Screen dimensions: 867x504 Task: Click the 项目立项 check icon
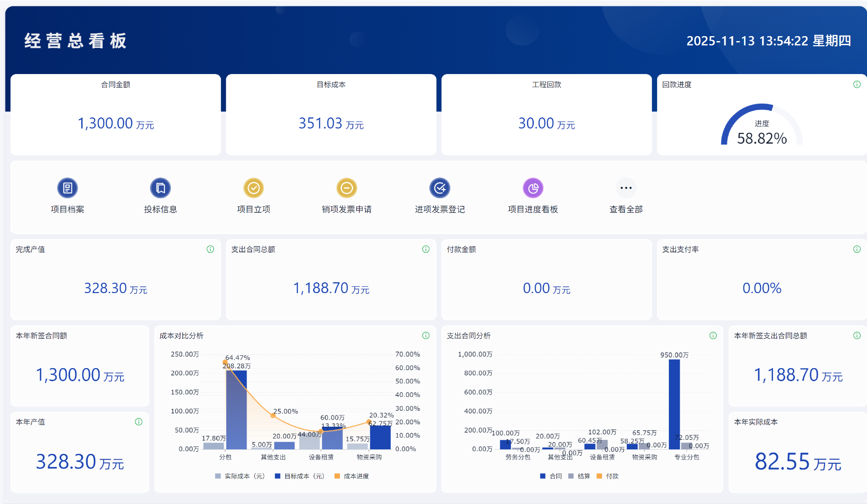tap(253, 188)
